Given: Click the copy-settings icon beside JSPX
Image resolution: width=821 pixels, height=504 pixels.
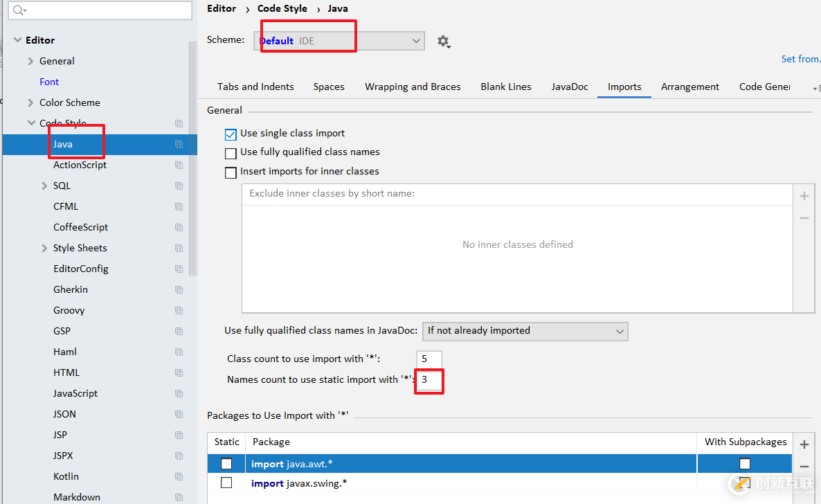Looking at the screenshot, I should click(x=179, y=456).
